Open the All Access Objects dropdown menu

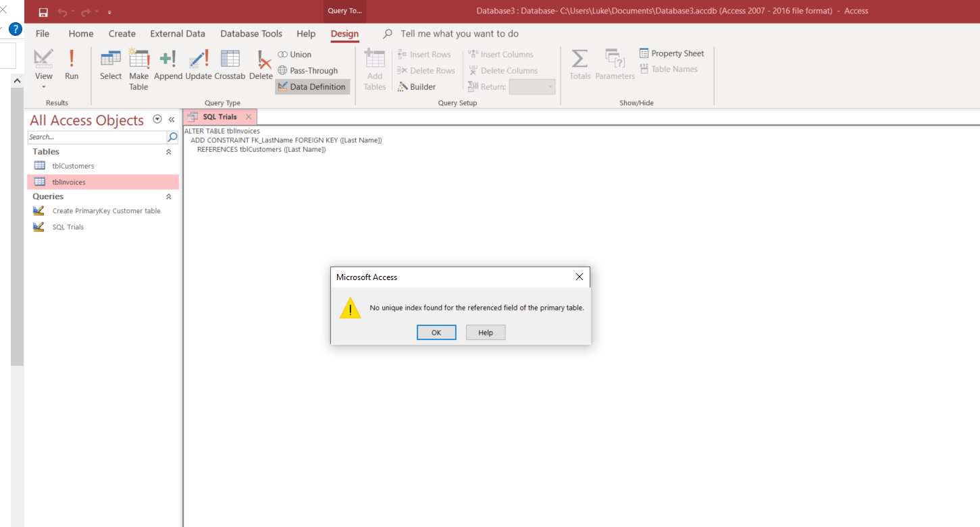tap(157, 119)
